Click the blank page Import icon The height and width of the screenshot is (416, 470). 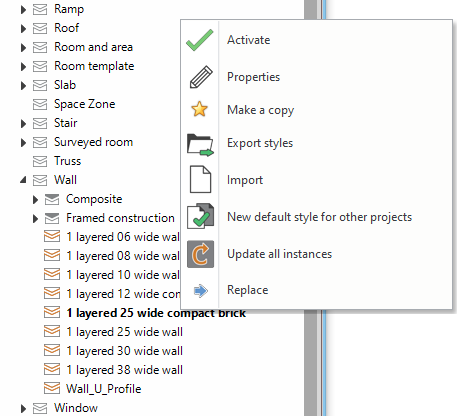pos(200,179)
